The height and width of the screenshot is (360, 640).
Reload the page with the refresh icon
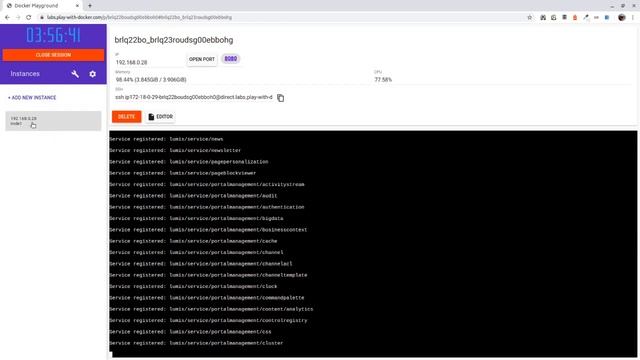click(x=29, y=17)
